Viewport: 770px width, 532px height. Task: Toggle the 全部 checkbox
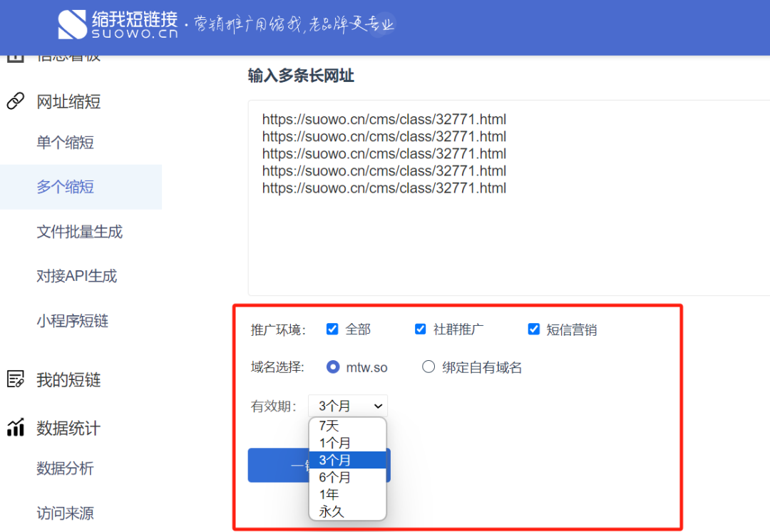332,329
